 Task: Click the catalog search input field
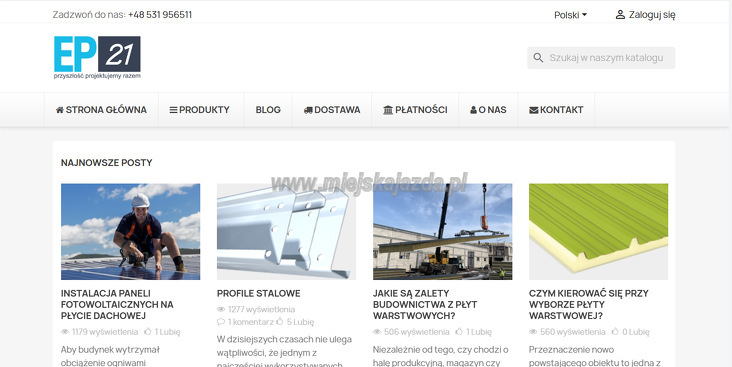pos(601,58)
